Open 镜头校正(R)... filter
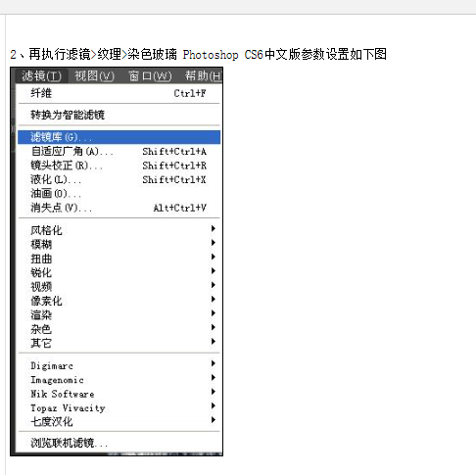Viewport: 476px width, 475px height. (119, 166)
